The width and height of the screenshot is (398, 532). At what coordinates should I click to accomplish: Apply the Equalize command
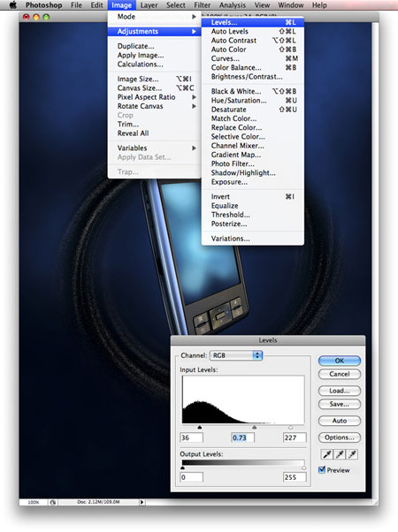click(253, 206)
